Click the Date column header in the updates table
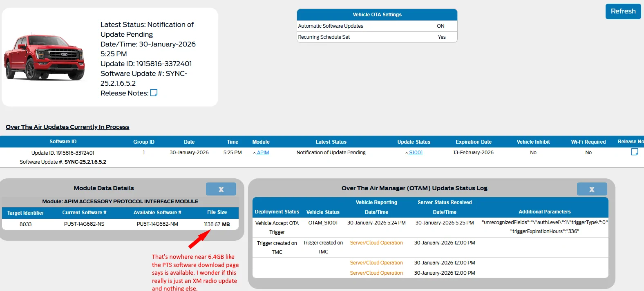This screenshot has width=644, height=291. click(x=189, y=142)
